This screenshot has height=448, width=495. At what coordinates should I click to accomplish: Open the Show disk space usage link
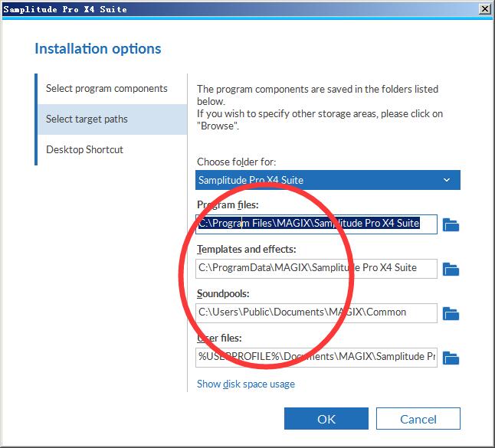click(246, 384)
